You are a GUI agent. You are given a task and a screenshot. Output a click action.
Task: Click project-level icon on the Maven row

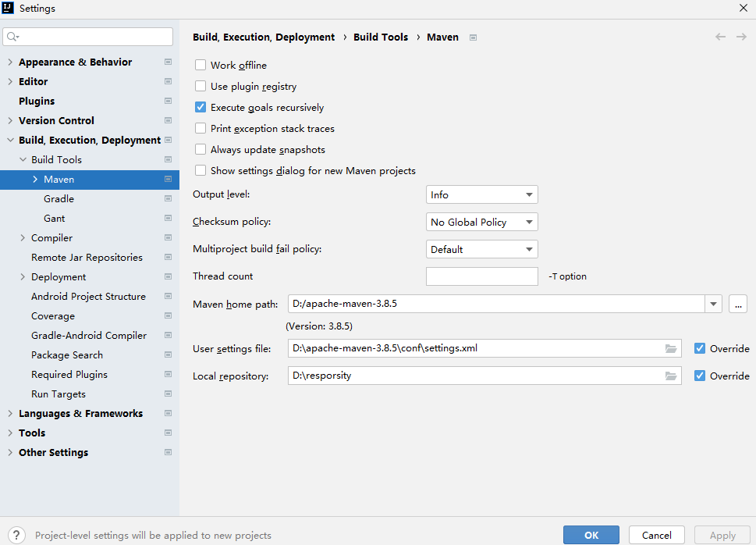click(168, 179)
